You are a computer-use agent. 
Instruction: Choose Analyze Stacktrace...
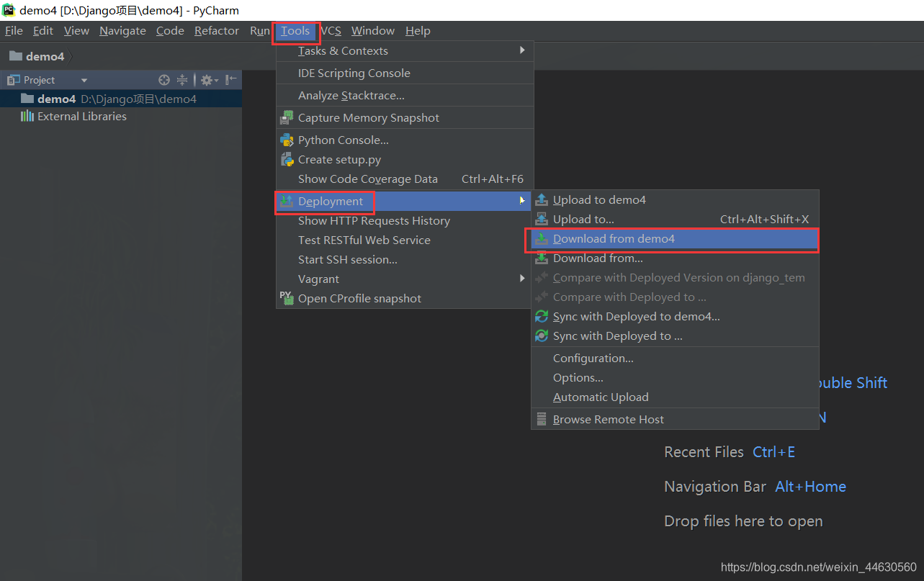click(405, 95)
